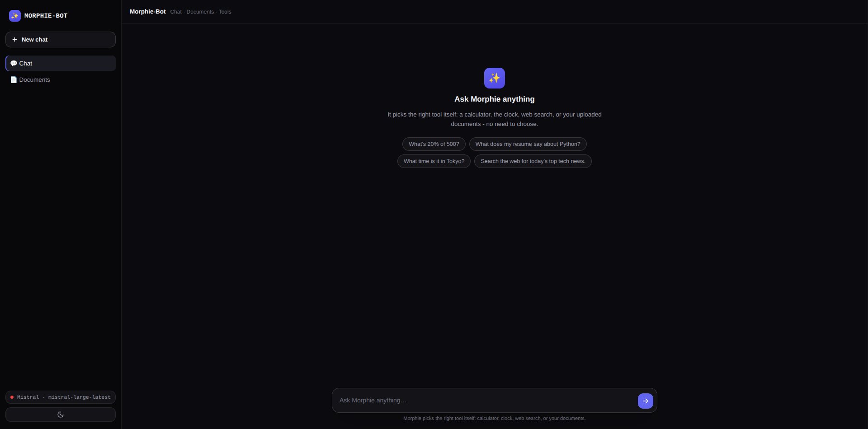
Task: Click the Morphie-Bot title in the header
Action: 147,12
